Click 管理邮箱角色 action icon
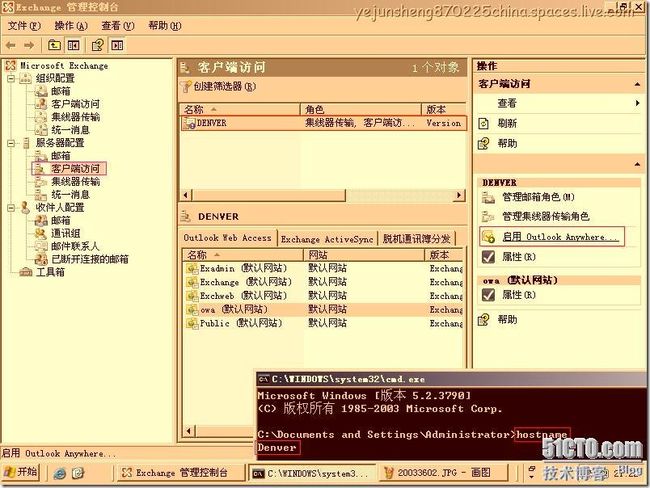 [x=488, y=197]
